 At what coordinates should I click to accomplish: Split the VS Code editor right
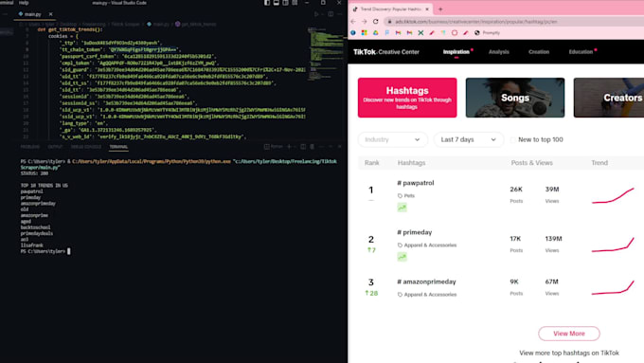coord(331,14)
